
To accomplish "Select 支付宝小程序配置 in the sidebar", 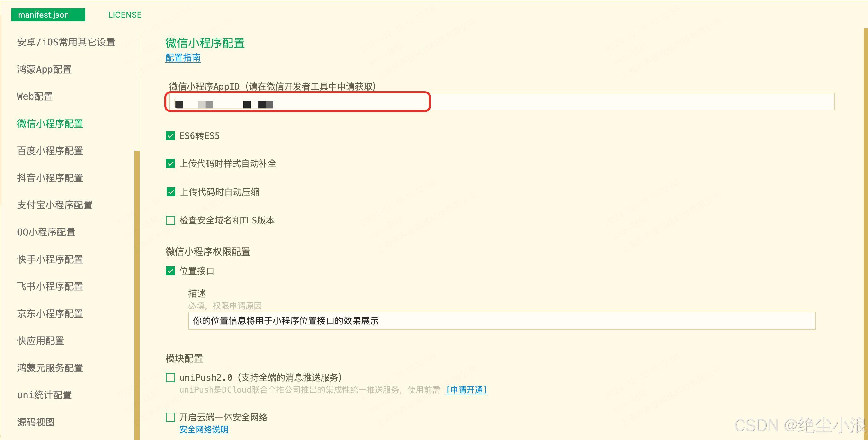I will [x=55, y=205].
